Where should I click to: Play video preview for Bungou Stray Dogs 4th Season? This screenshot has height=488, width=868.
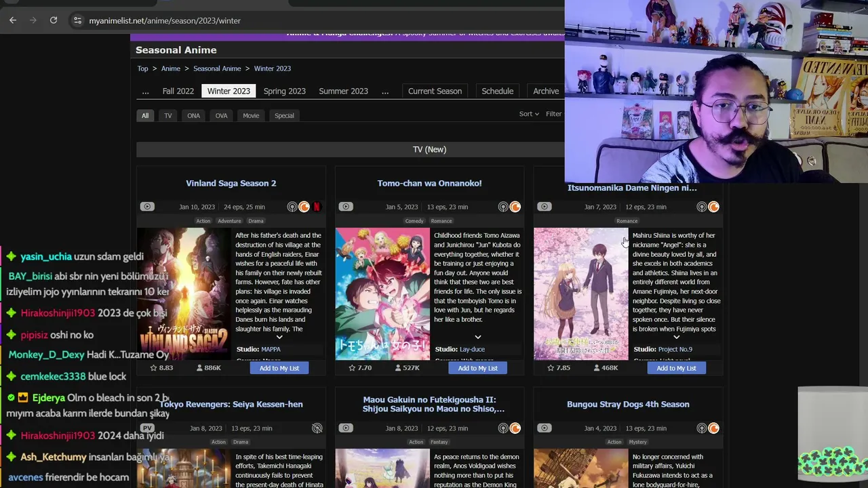coord(545,428)
